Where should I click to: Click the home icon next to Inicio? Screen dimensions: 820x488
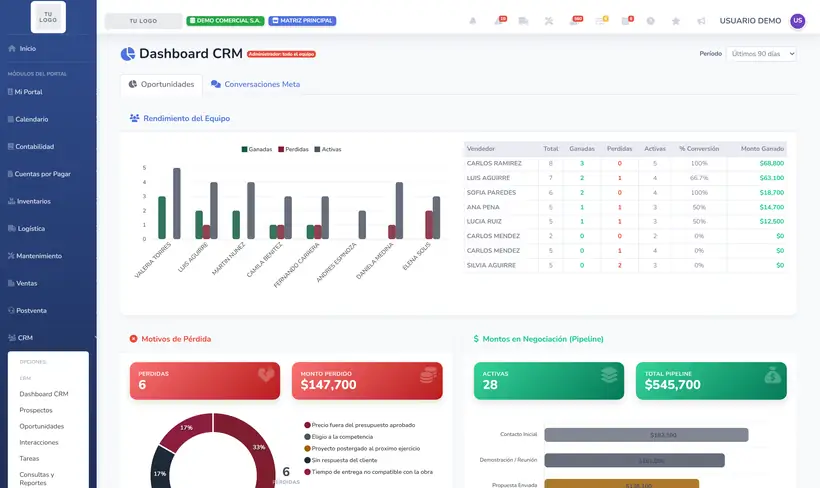pos(12,49)
